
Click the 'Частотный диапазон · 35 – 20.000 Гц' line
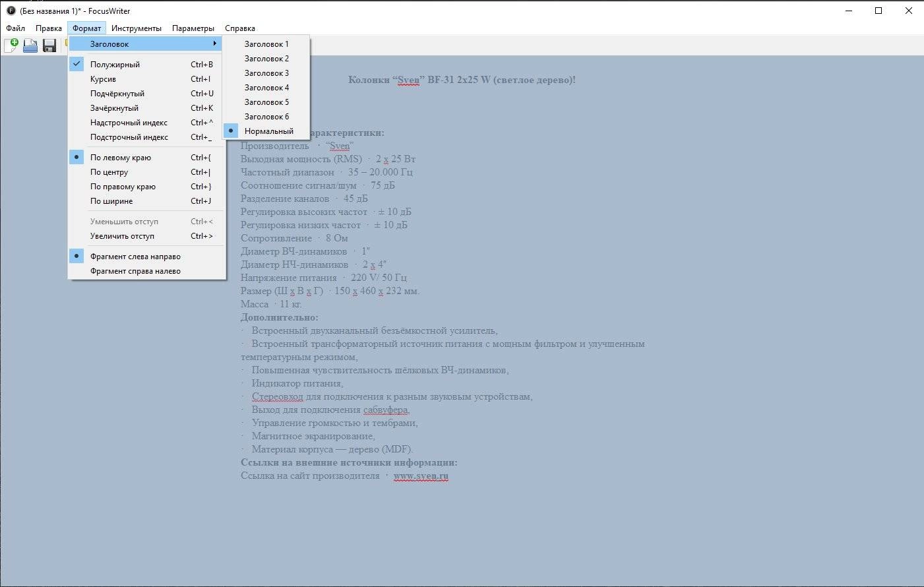(326, 172)
